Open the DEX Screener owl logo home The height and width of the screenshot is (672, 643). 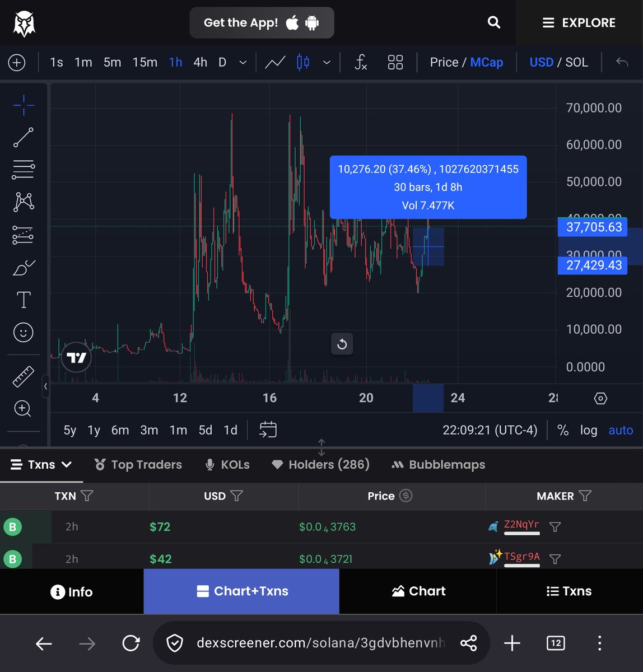(24, 24)
